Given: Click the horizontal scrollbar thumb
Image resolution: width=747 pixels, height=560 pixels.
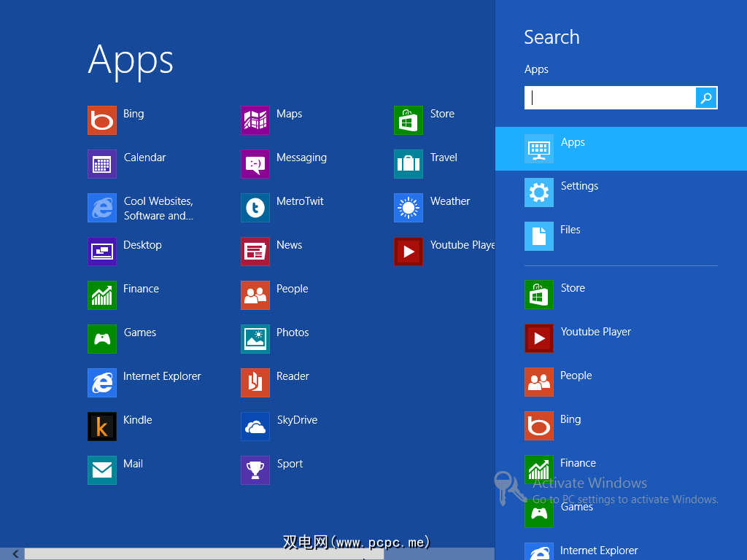Looking at the screenshot, I should 204,554.
